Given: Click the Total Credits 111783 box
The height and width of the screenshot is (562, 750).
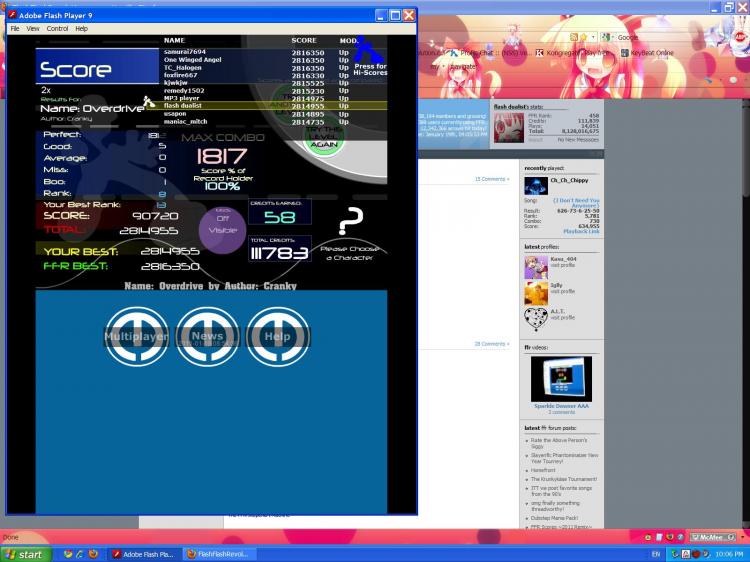Looking at the screenshot, I should [280, 249].
